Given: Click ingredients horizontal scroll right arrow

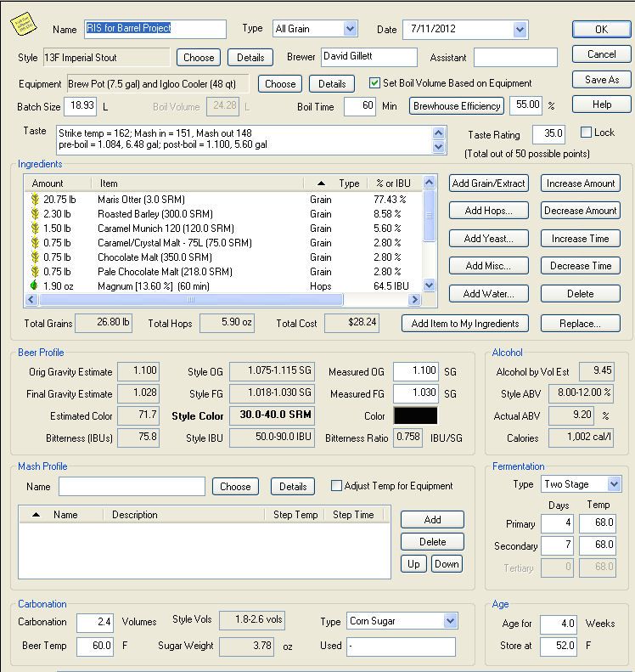Looking at the screenshot, I should (x=413, y=300).
